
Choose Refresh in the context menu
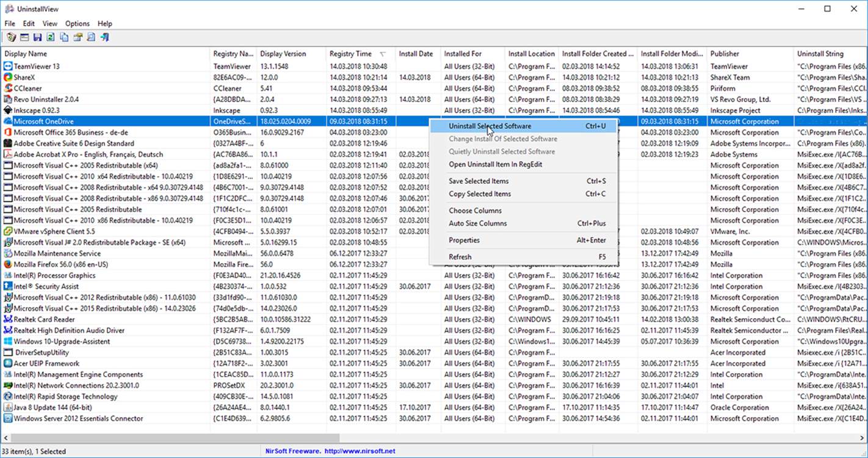[523, 256]
